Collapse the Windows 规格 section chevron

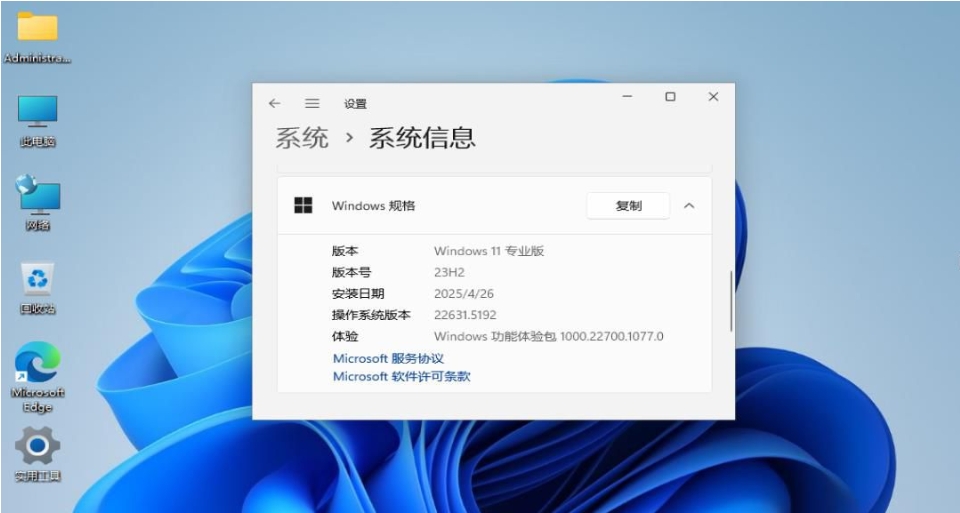689,206
